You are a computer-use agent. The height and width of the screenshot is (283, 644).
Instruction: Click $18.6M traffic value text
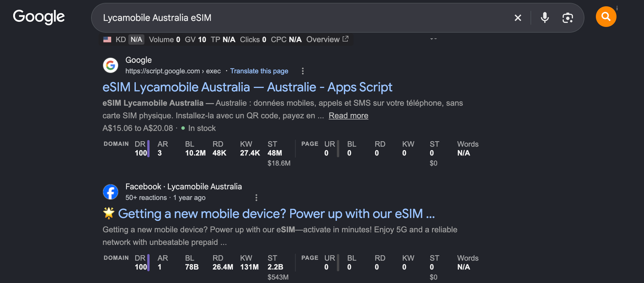(279, 163)
